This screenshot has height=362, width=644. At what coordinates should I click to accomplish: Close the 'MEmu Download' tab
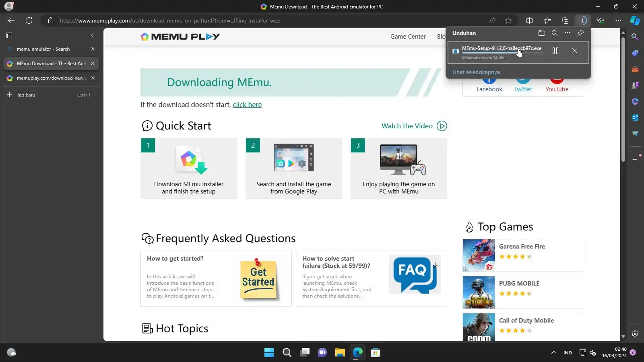[93, 64]
